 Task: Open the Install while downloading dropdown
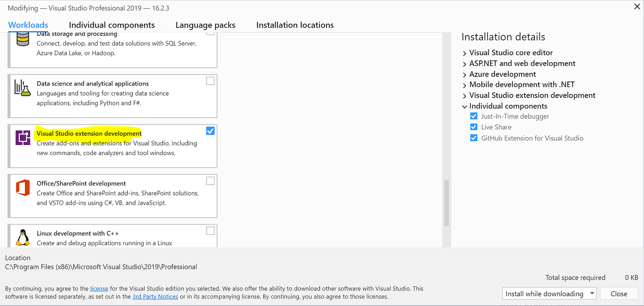click(549, 294)
